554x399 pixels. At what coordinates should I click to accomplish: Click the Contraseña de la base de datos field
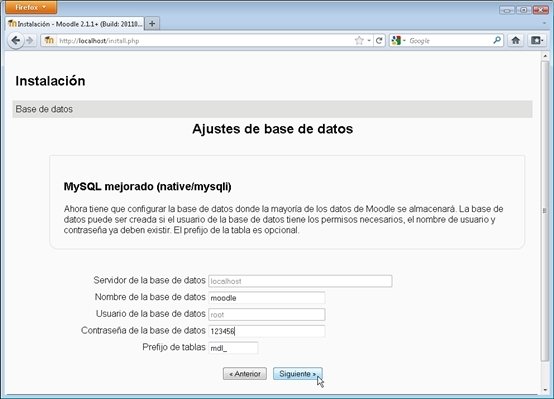click(x=267, y=331)
